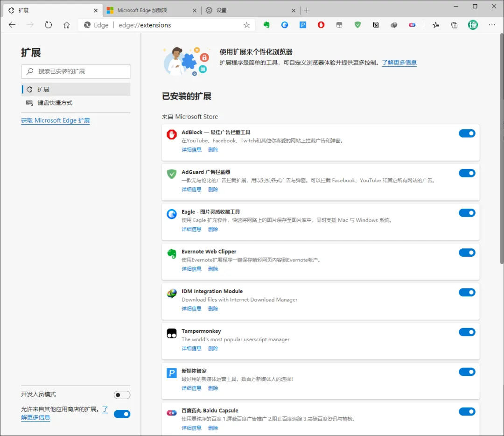The width and height of the screenshot is (504, 436).
Task: Click Evernote elephant icon in extension list
Action: 172,253
